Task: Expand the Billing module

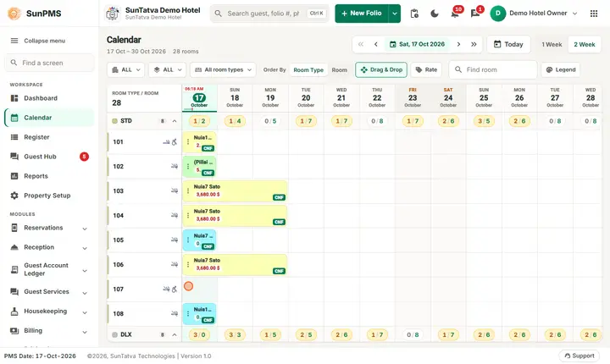Action: point(49,330)
